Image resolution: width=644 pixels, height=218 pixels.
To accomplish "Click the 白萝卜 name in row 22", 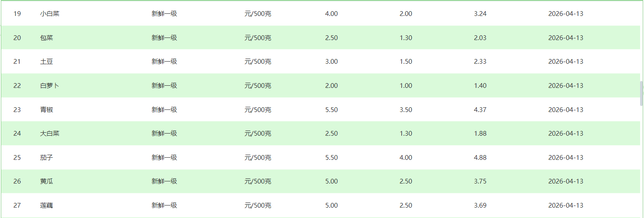I will [50, 86].
